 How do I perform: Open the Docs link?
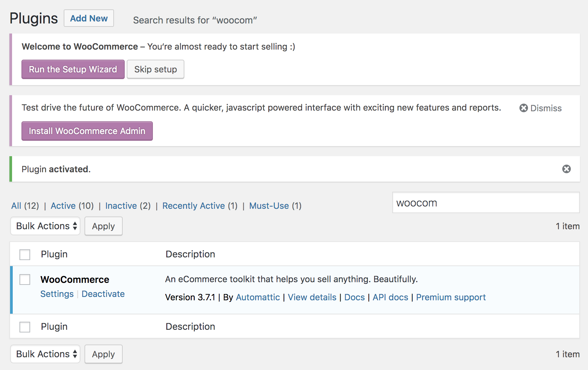pos(355,297)
